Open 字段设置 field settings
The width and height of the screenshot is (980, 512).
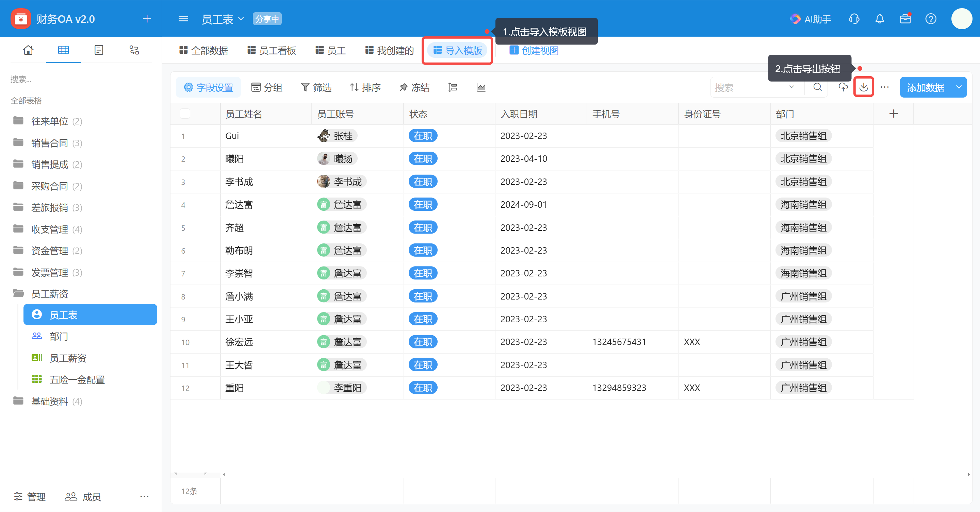(x=208, y=87)
